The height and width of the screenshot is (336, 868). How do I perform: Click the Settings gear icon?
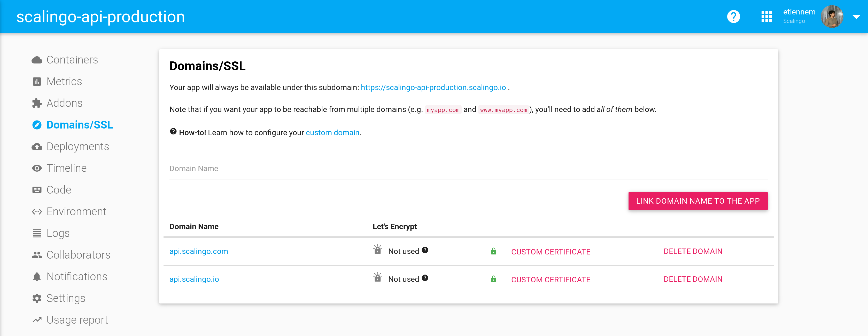37,298
